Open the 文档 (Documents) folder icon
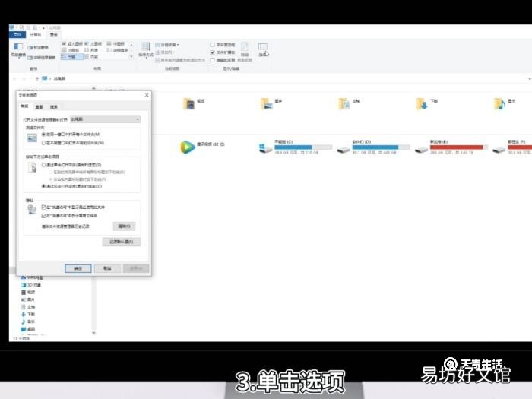Image resolution: width=532 pixels, height=399 pixels. coord(344,104)
